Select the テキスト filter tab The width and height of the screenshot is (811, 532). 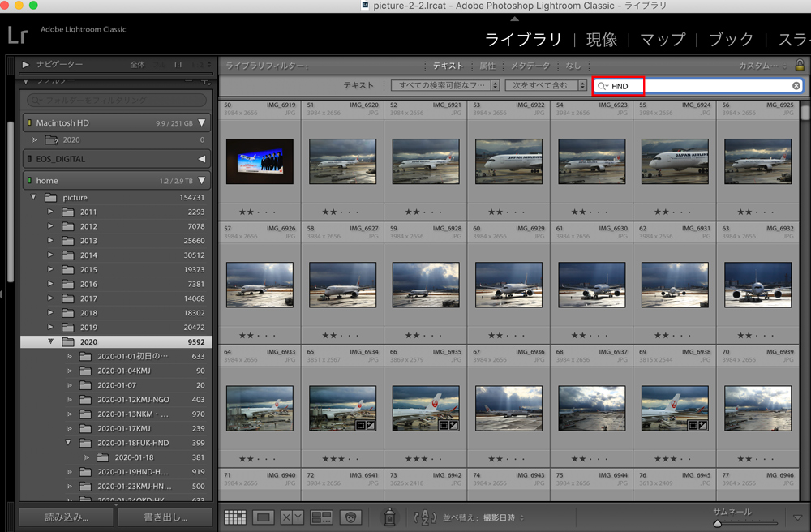click(448, 66)
